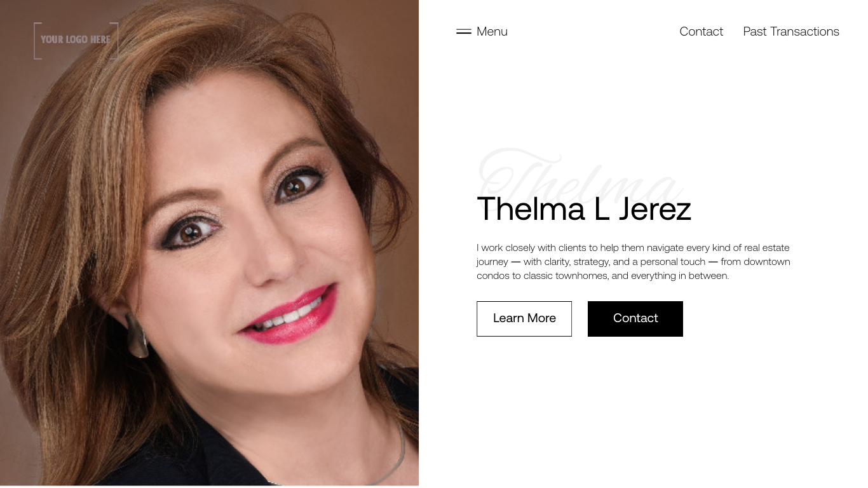Open the Contact link in top navigation

[x=701, y=31]
